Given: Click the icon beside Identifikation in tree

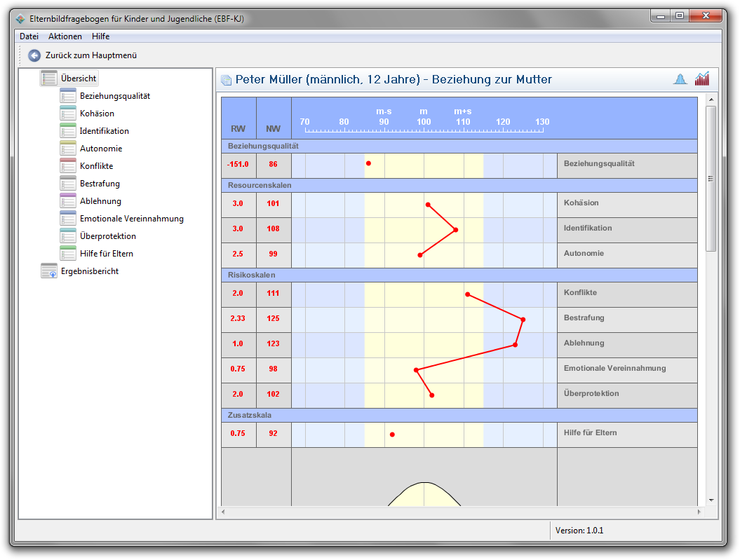Looking at the screenshot, I should pyautogui.click(x=68, y=130).
